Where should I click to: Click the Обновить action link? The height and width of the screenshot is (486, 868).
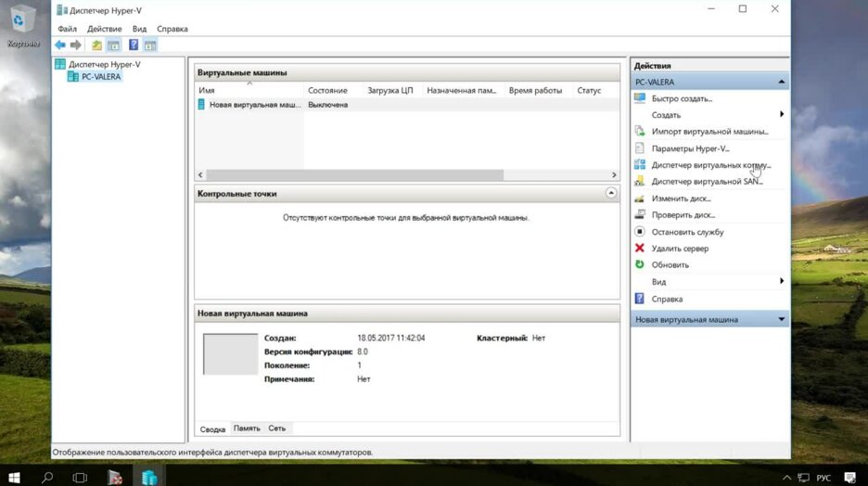(670, 265)
